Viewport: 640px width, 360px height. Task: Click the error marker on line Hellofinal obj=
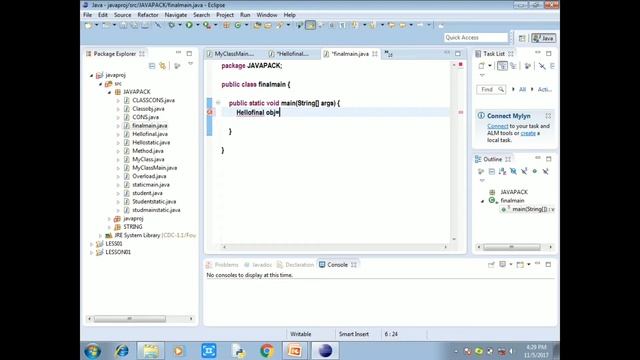point(210,112)
